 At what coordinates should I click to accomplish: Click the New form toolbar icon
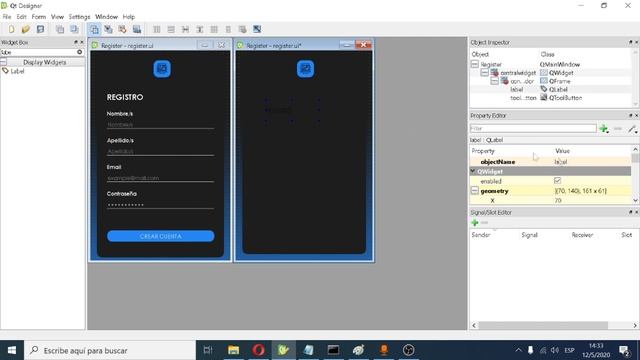click(x=11, y=29)
